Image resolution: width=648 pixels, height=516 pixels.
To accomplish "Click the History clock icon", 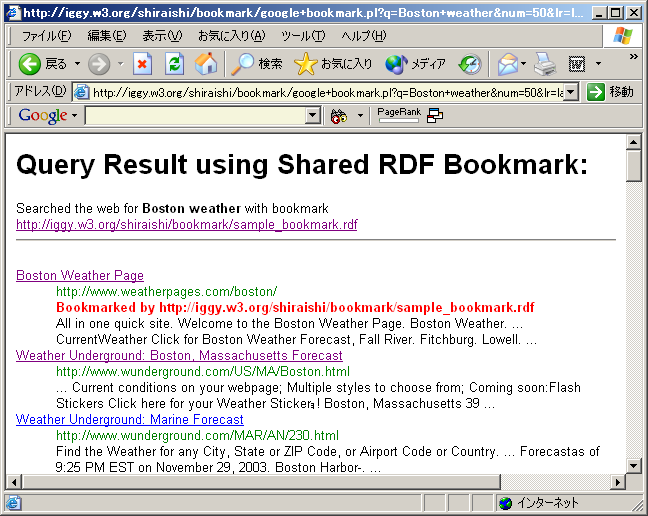I will tap(470, 64).
